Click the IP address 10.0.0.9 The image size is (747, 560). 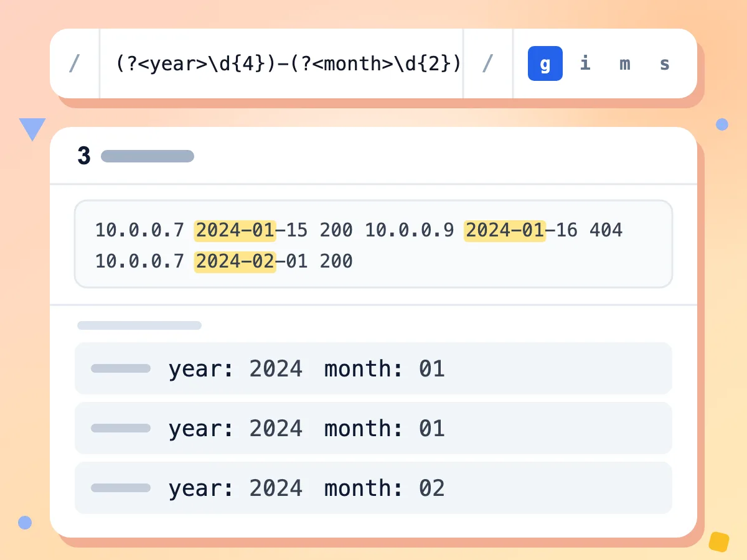410,230
